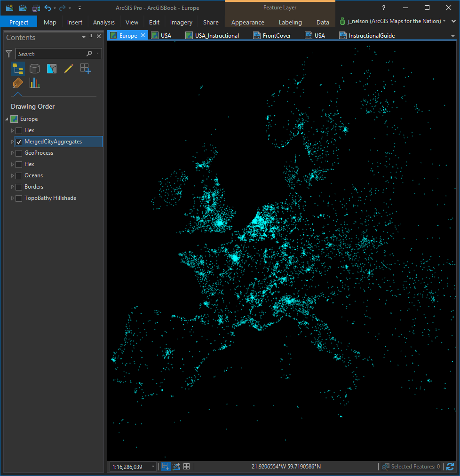The width and height of the screenshot is (460, 476).
Task: Open the List By Editing pencil icon
Action: tap(68, 69)
